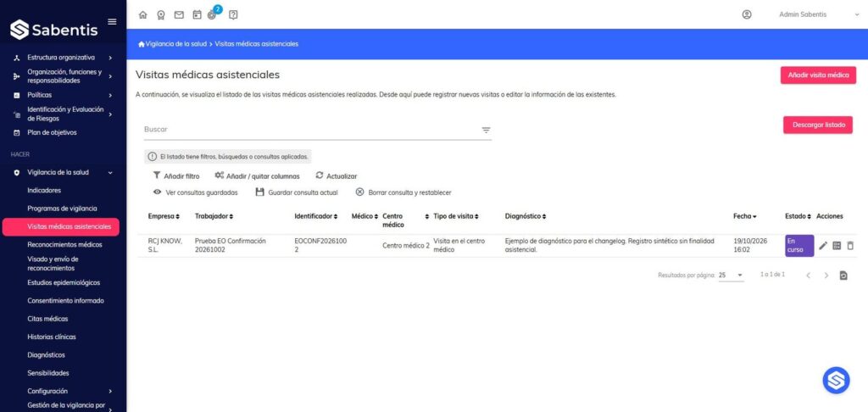Sort by Identificador column
The image size is (868, 412).
(x=315, y=216)
